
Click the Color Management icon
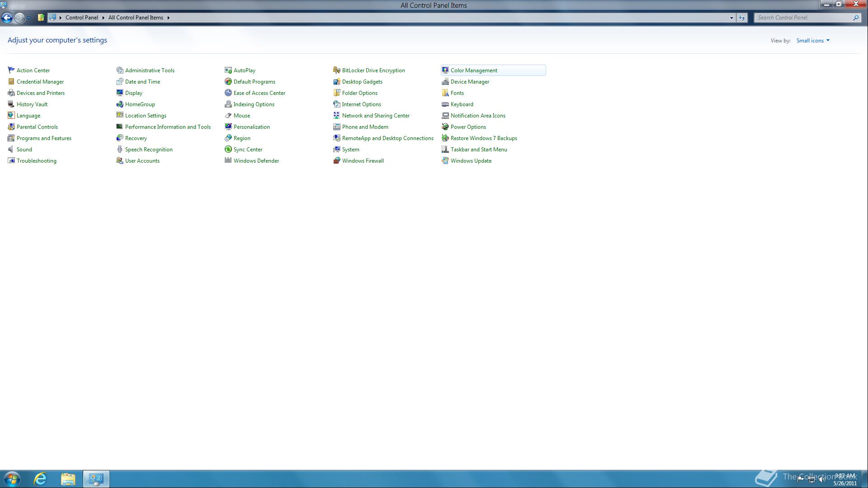[x=445, y=70]
